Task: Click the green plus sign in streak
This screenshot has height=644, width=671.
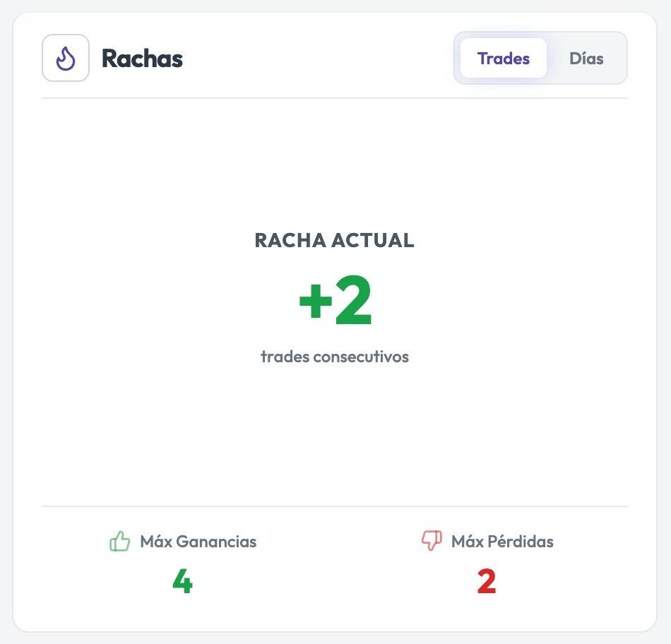Action: 316,301
